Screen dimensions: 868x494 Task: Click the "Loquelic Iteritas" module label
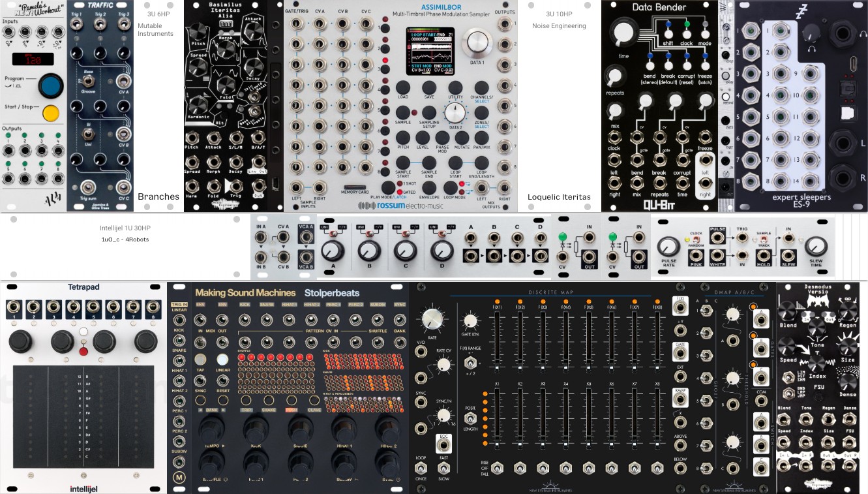[559, 196]
